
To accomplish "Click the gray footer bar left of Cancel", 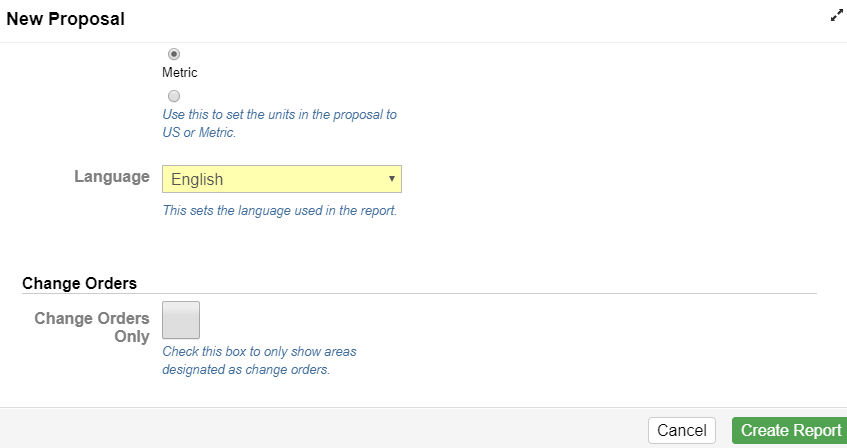I will tap(323, 428).
